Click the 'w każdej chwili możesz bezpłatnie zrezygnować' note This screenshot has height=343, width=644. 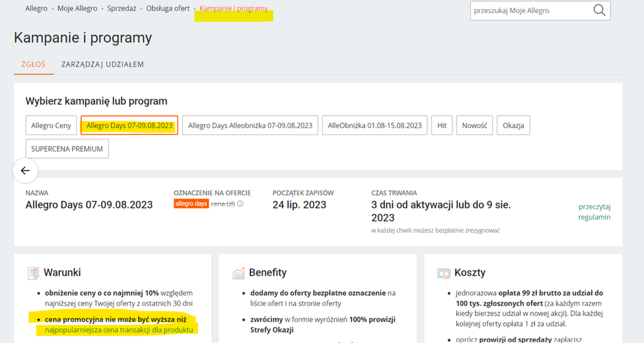point(436,231)
